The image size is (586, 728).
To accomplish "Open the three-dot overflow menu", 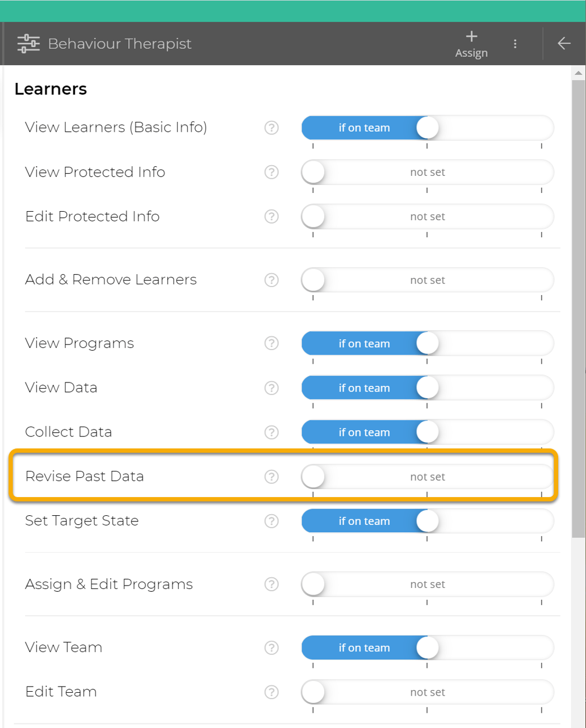I will tap(515, 43).
